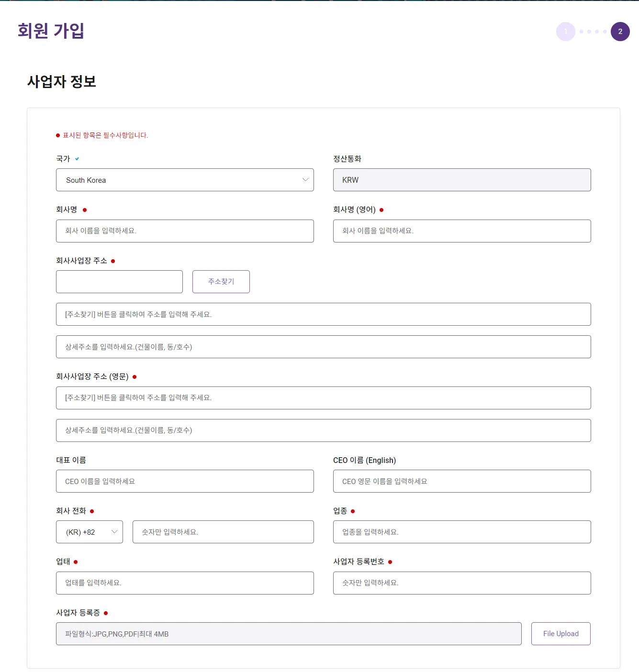Select step 2 indicator circle

620,32
